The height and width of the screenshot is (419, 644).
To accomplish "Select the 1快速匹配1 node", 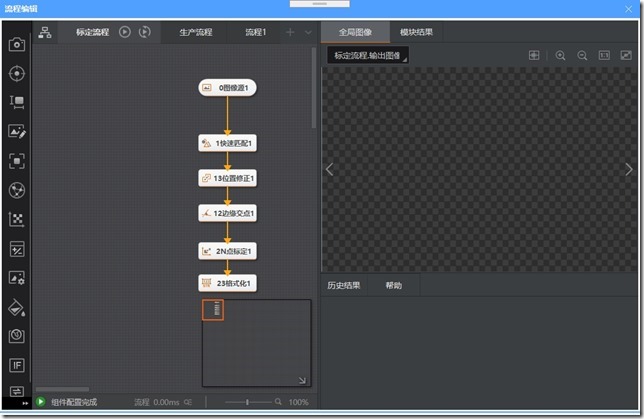I will (x=228, y=143).
